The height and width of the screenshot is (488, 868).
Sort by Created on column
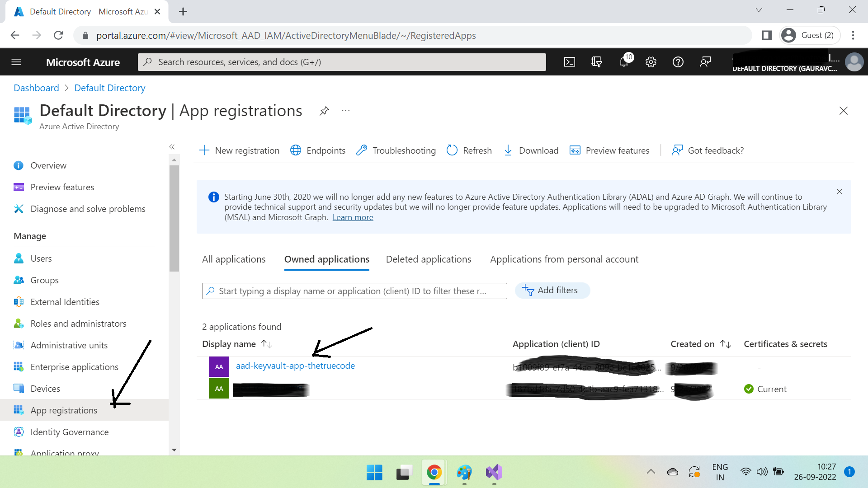[701, 344]
